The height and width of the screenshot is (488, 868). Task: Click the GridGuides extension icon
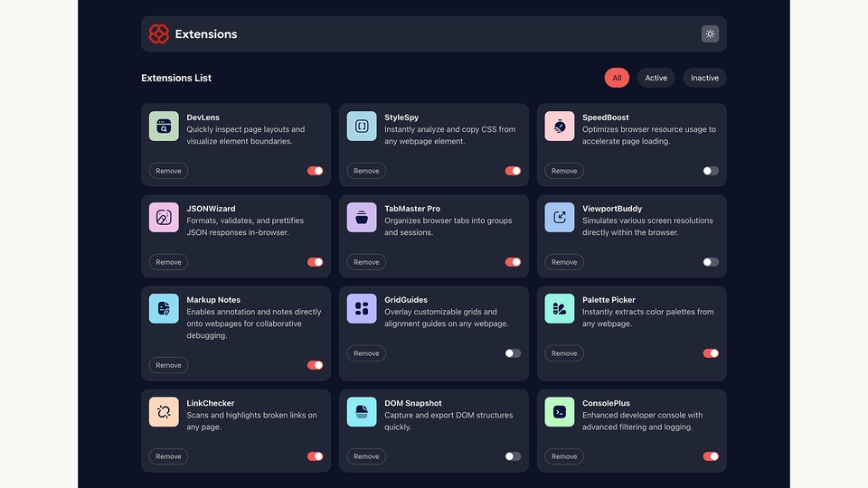pos(362,309)
